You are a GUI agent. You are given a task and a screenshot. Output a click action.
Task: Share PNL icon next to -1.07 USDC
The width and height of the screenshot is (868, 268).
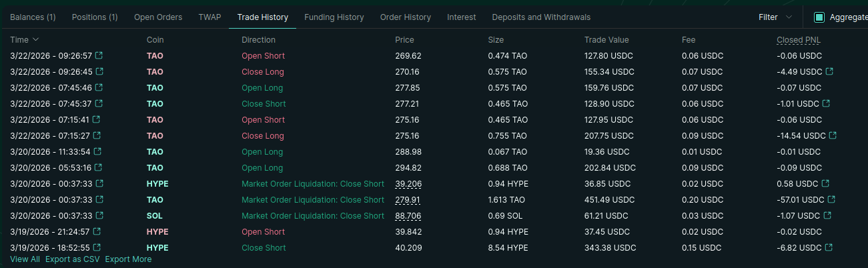click(828, 215)
